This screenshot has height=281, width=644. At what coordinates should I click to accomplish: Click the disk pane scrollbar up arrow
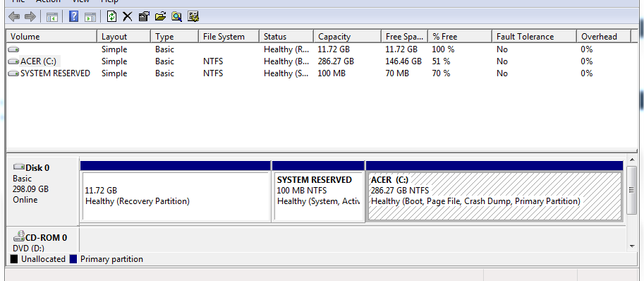(x=632, y=160)
